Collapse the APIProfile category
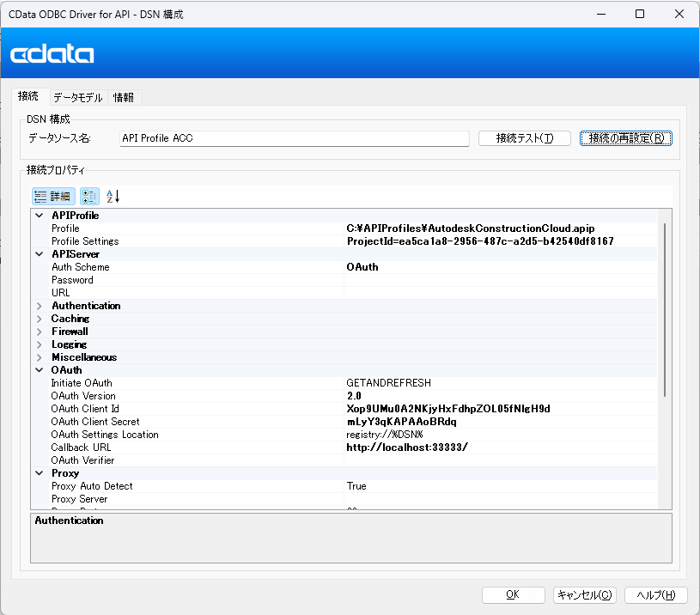Viewport: 700px width, 615px height. point(40,216)
